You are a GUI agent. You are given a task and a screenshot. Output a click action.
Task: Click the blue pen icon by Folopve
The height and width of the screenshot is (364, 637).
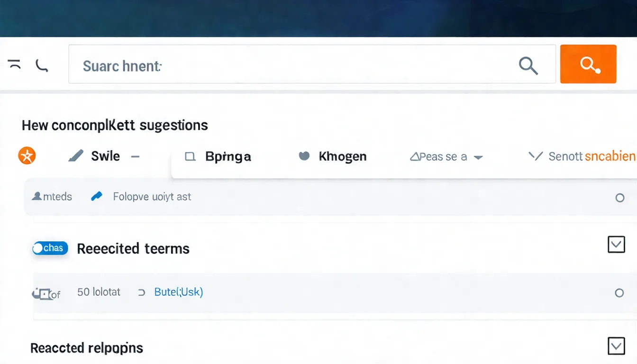(97, 196)
